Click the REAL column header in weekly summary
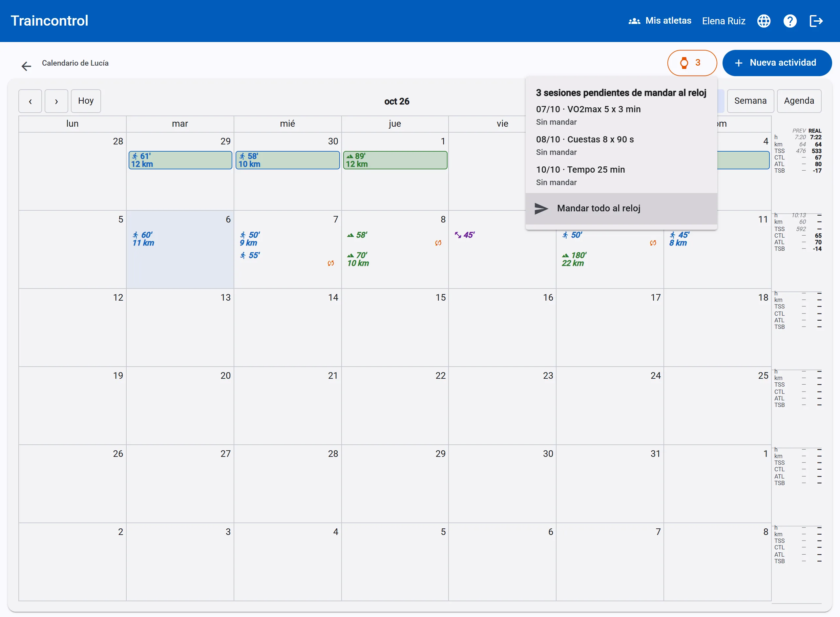Screen dimensions: 840x617 pyautogui.click(x=815, y=131)
